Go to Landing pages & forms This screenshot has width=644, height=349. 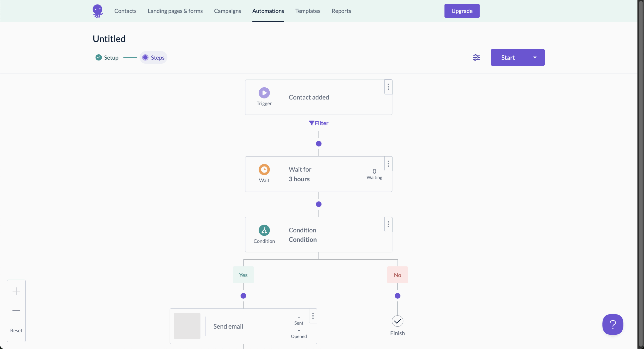tap(175, 11)
